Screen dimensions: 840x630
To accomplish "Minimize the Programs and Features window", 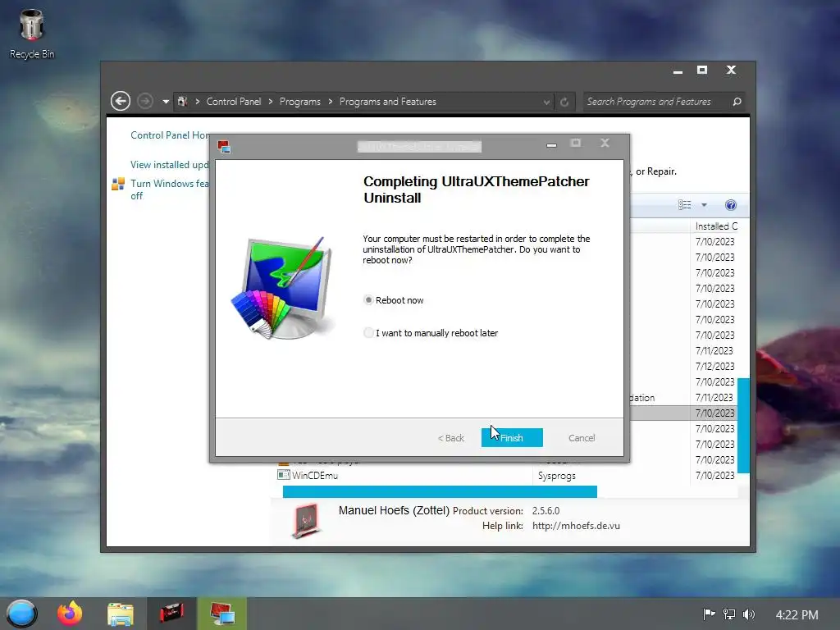I will point(678,71).
